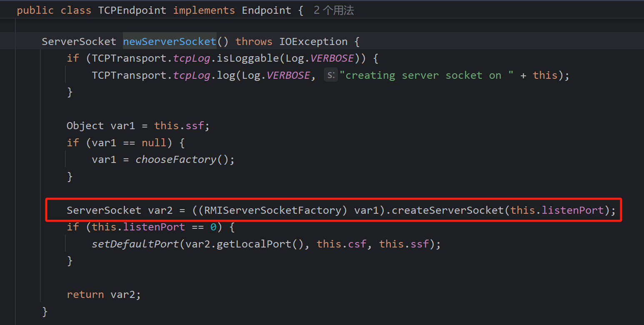The image size is (644, 325).
Task: Click the implements keyword
Action: click(204, 10)
